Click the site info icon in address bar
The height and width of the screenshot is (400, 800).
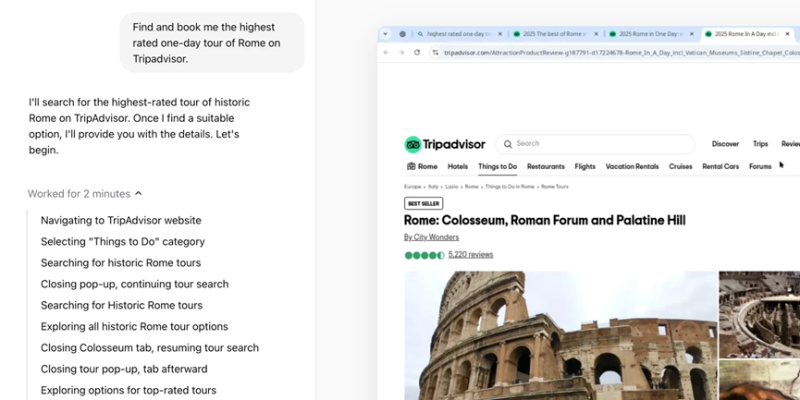(435, 52)
